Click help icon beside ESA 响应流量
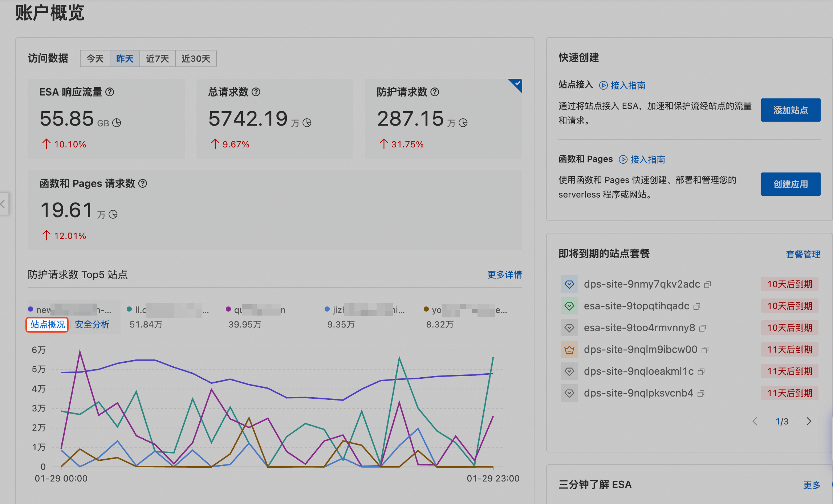 tap(110, 92)
